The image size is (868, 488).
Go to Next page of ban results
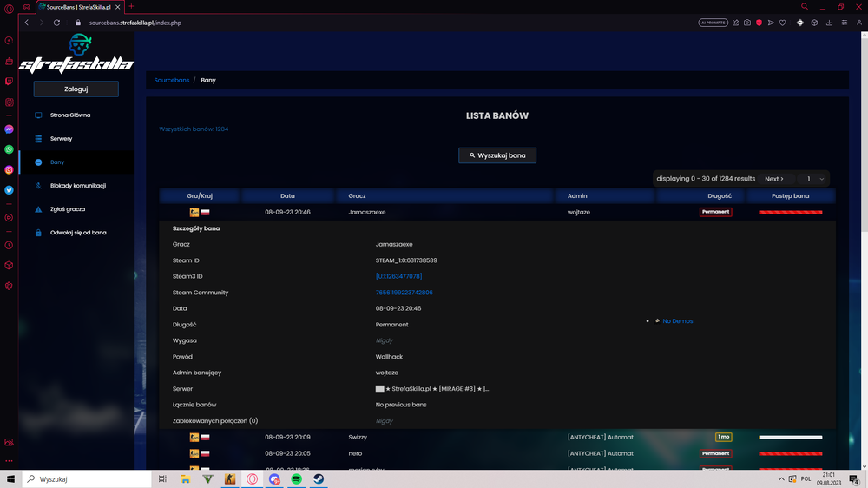pyautogui.click(x=774, y=179)
